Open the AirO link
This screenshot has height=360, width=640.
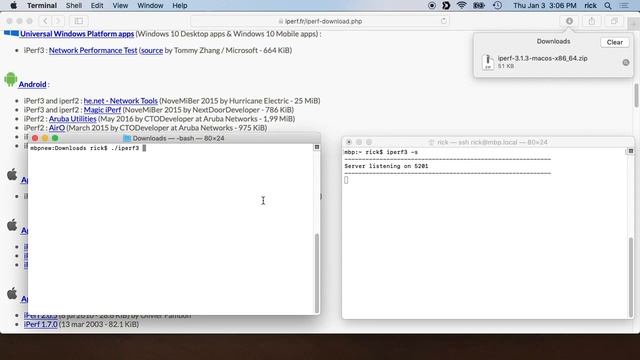coord(57,127)
